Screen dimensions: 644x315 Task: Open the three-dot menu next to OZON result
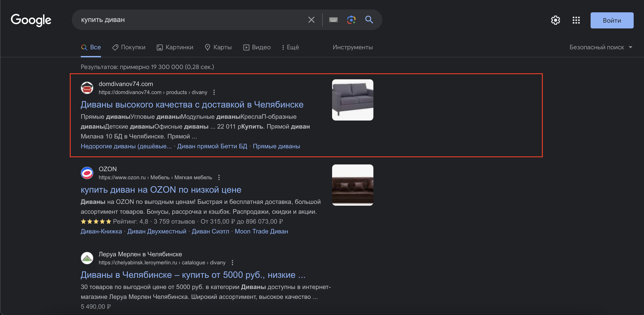pos(219,177)
